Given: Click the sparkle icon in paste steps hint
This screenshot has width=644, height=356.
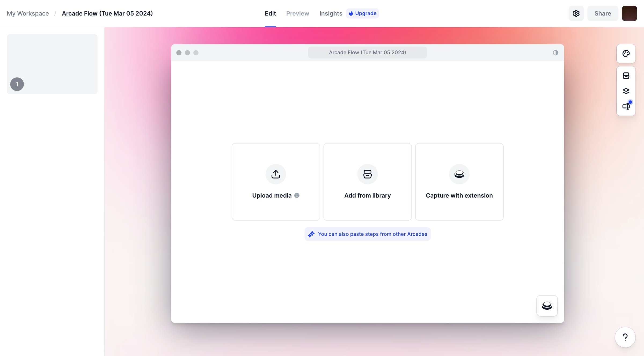Looking at the screenshot, I should tap(311, 234).
